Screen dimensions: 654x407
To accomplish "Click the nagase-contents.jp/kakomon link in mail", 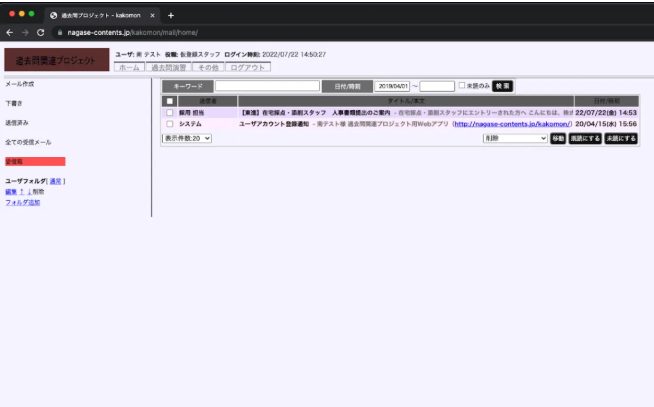I will (x=512, y=124).
